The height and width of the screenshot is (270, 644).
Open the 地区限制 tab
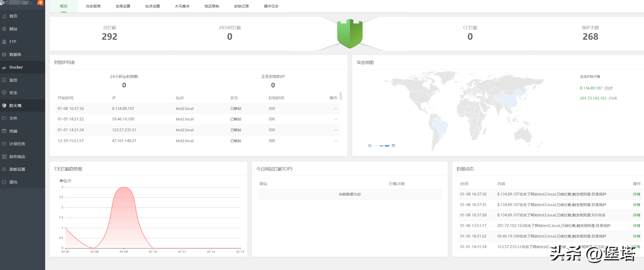point(212,6)
